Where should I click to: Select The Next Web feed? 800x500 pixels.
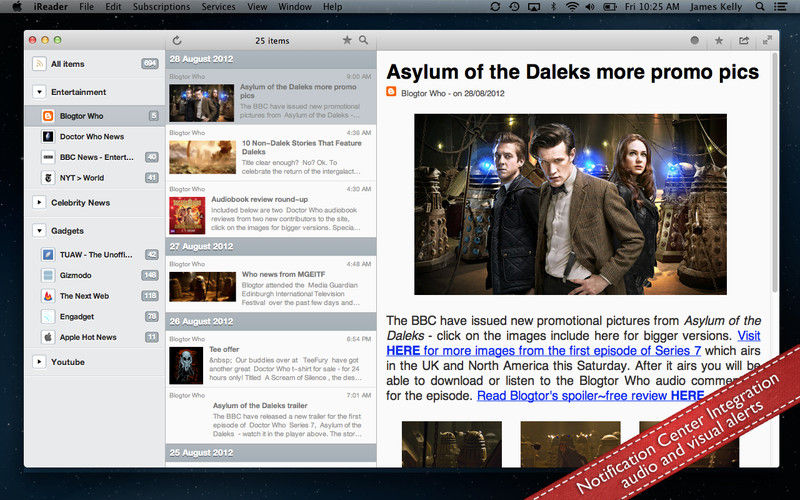[x=83, y=296]
